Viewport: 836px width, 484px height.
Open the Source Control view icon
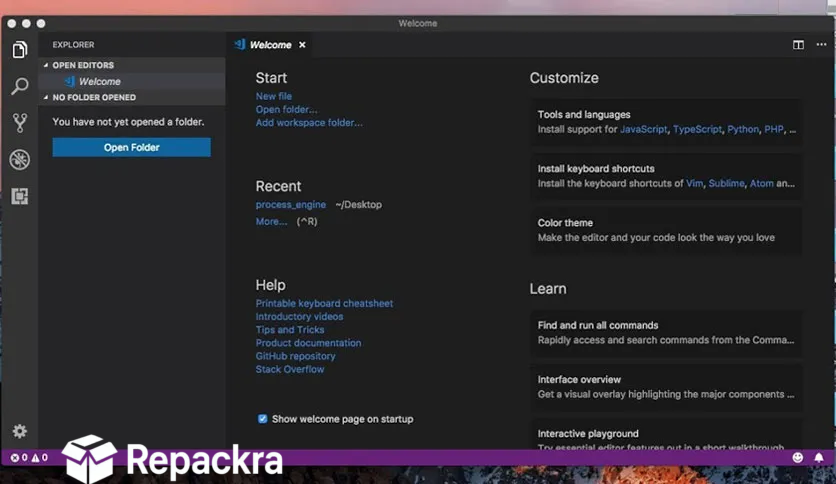click(x=20, y=123)
